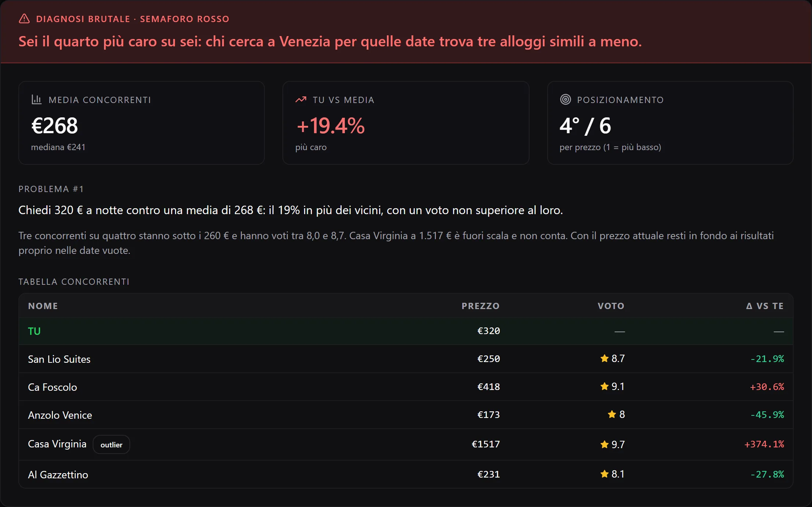Click the star icon in San Lio Suites row
This screenshot has width=812, height=507.
tap(604, 358)
